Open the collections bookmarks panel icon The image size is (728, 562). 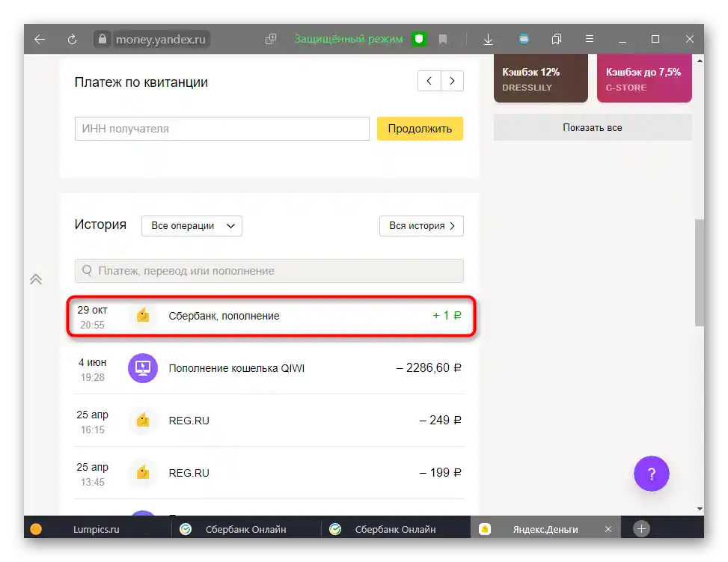click(x=557, y=39)
